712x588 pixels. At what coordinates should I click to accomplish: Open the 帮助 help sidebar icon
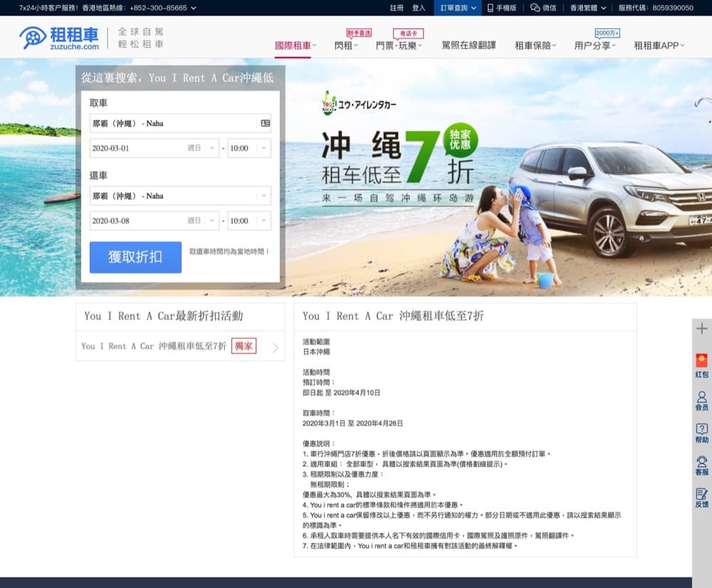[701, 433]
